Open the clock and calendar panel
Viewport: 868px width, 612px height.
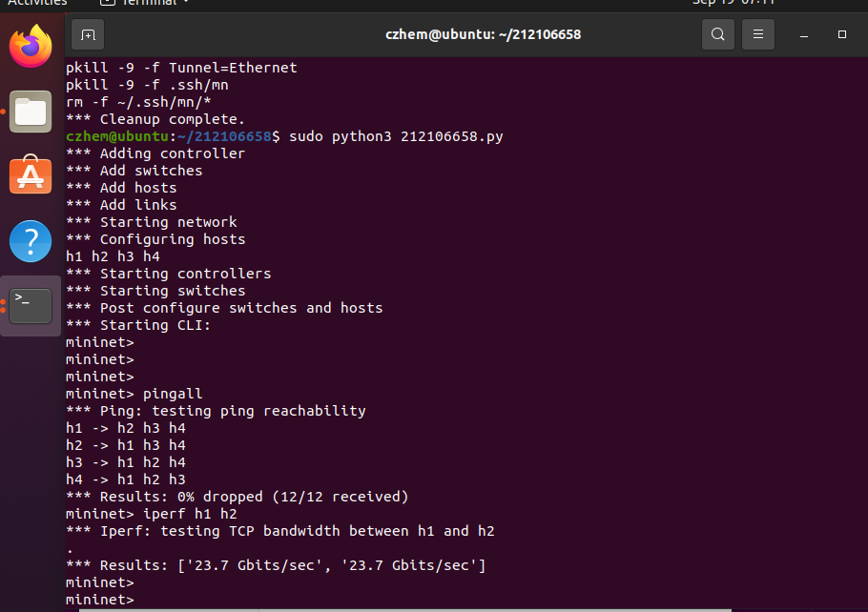click(734, 2)
